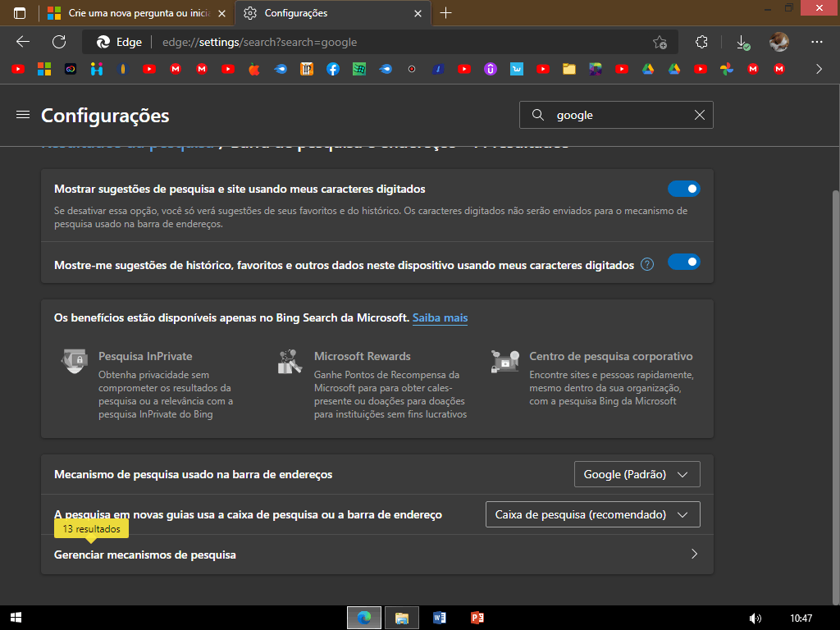Viewport: 840px width, 630px height.
Task: Open the Edge settings and more menu
Action: pos(817,42)
